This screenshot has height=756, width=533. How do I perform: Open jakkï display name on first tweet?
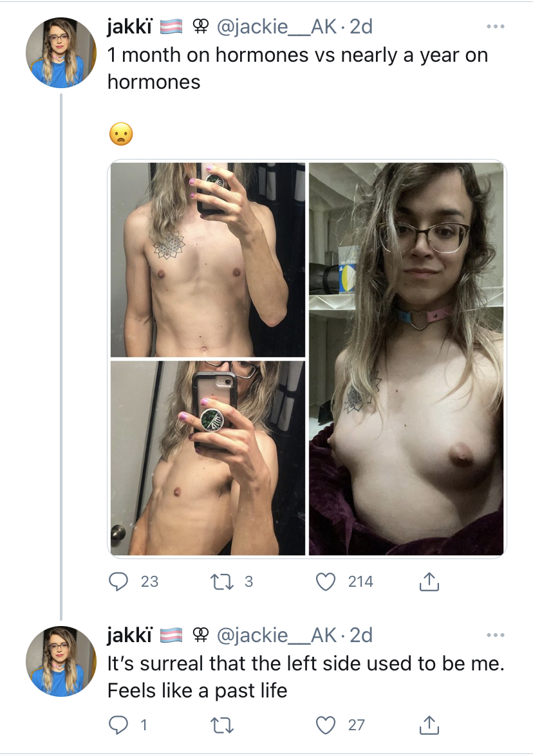coord(129,26)
